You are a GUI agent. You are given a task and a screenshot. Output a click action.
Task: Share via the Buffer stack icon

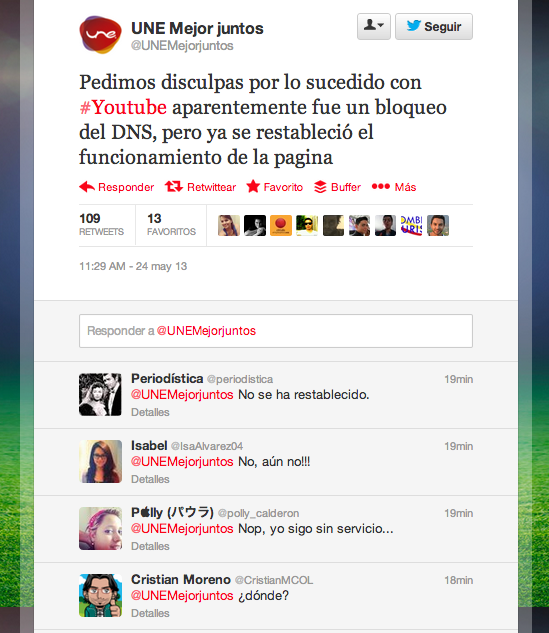(x=320, y=187)
